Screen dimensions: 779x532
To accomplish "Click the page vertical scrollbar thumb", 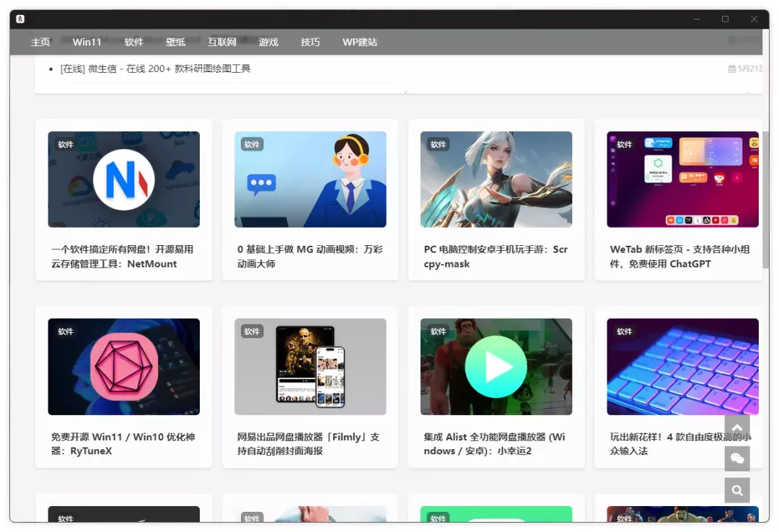I will [765, 200].
